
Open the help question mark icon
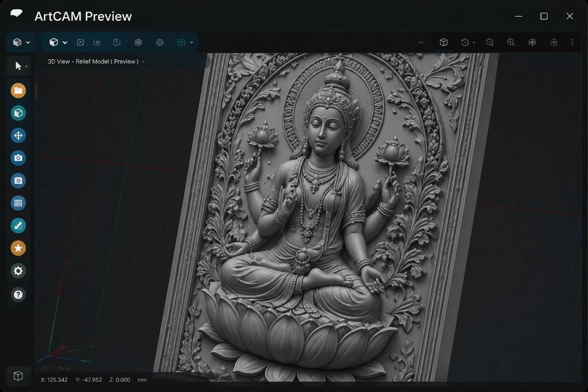[18, 295]
